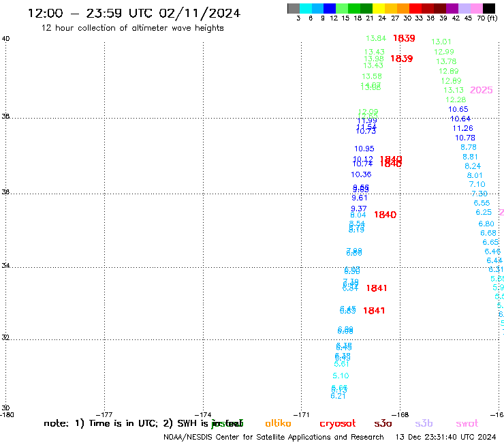This screenshot has height=443, width=504.
Task: Click the 'swot' satellite legend label
Action: point(467,423)
